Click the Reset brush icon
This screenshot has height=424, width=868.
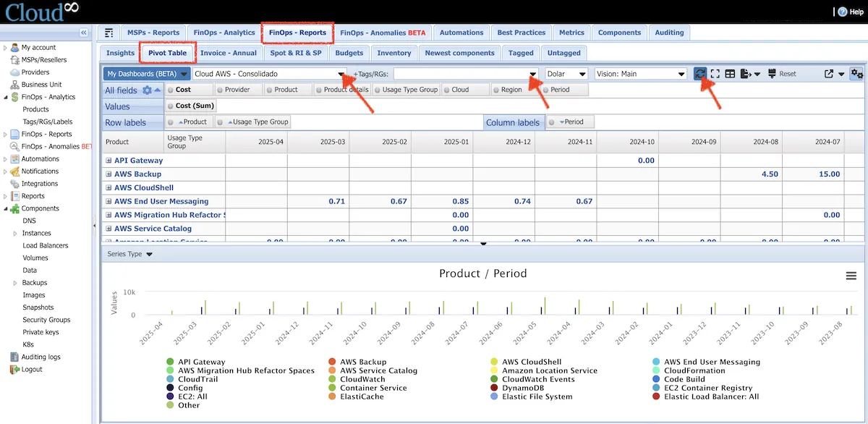tap(773, 74)
